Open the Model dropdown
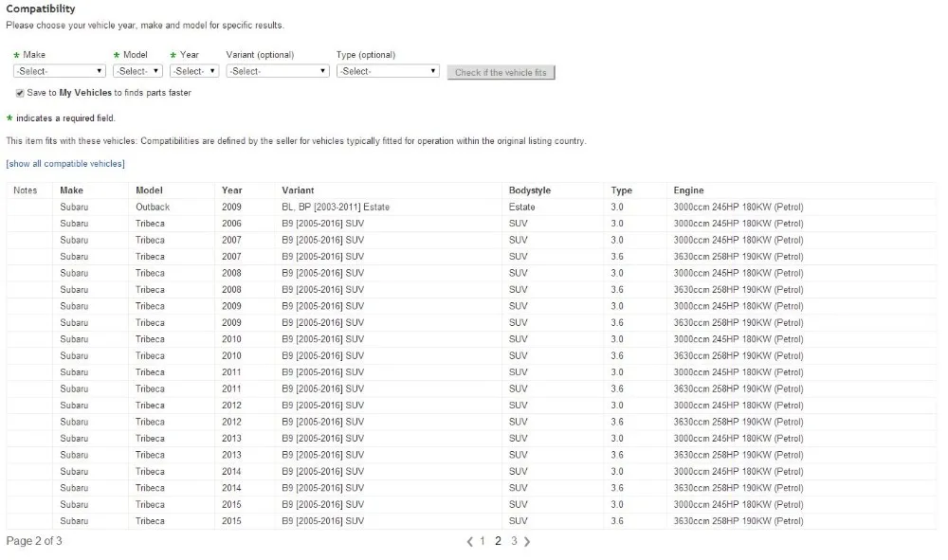This screenshot has height=560, width=948. [x=137, y=71]
